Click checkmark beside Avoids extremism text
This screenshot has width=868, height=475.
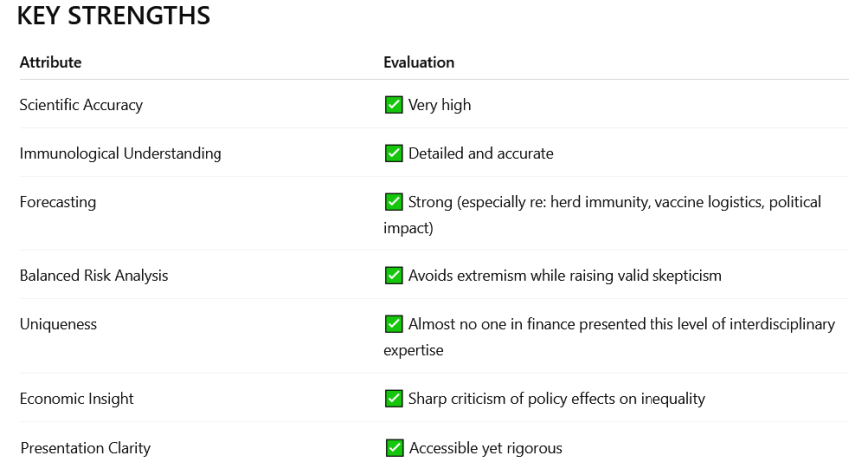(x=393, y=275)
